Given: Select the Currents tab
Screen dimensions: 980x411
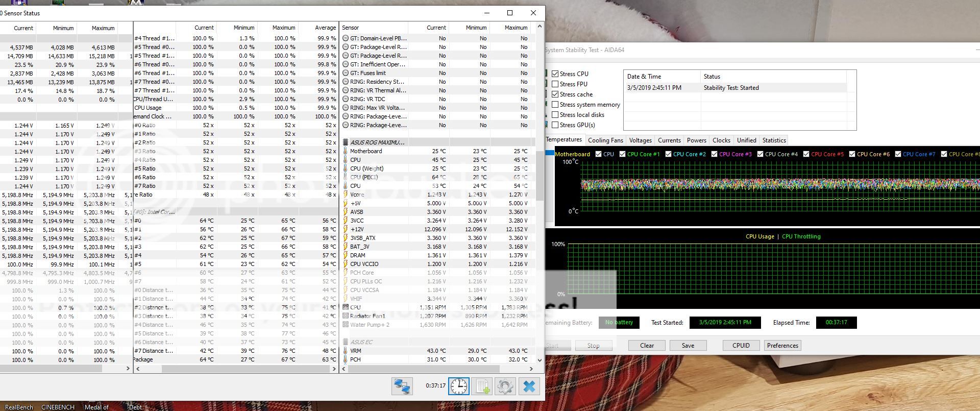Looking at the screenshot, I should (669, 140).
